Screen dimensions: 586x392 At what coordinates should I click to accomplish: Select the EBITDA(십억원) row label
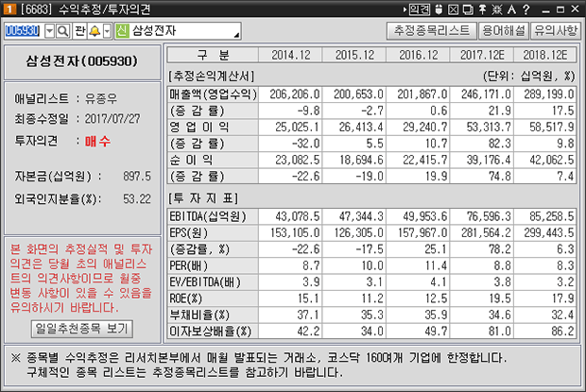213,216
